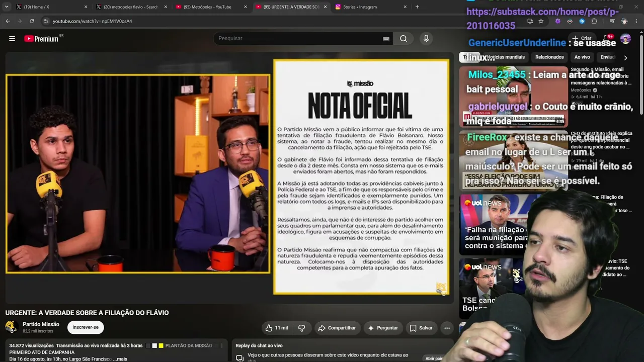This screenshot has width=644, height=362.
Task: Switch to metropoles flavio search tab
Action: pyautogui.click(x=130, y=7)
